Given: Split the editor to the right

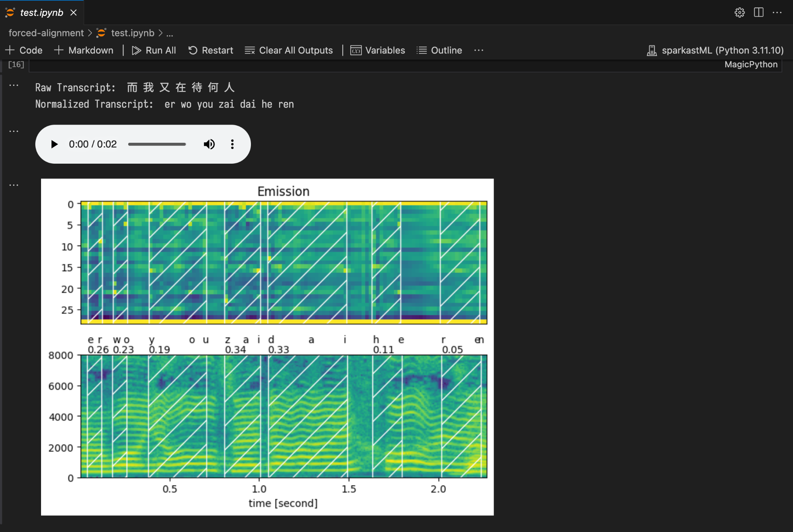Looking at the screenshot, I should click(759, 12).
